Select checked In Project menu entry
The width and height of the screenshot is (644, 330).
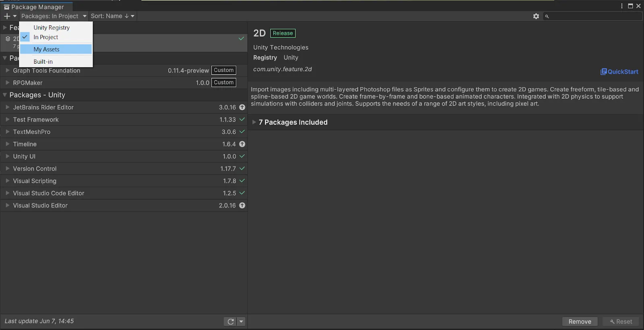[56, 37]
